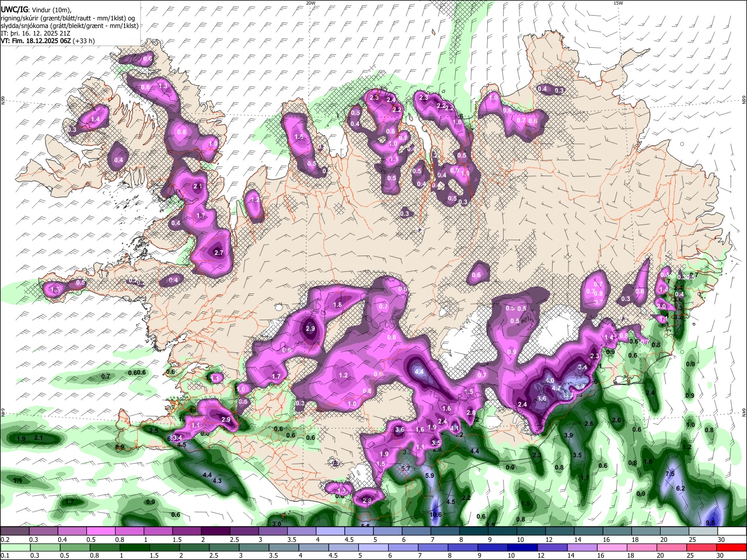
Task: Pick the white swatch above 30 in snow legend
Action: [x=732, y=531]
